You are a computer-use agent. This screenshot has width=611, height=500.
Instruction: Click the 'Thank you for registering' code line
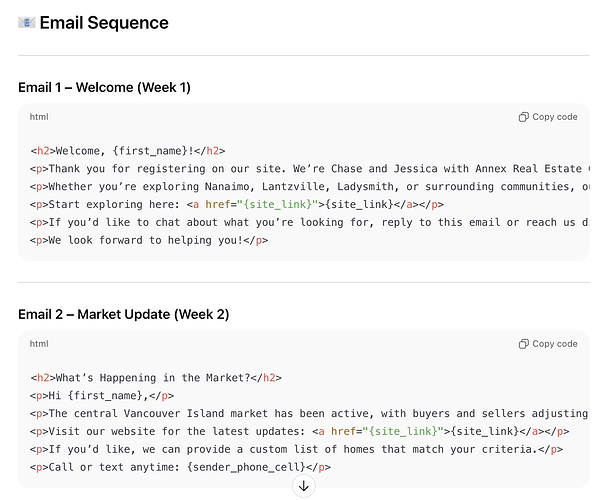300,169
